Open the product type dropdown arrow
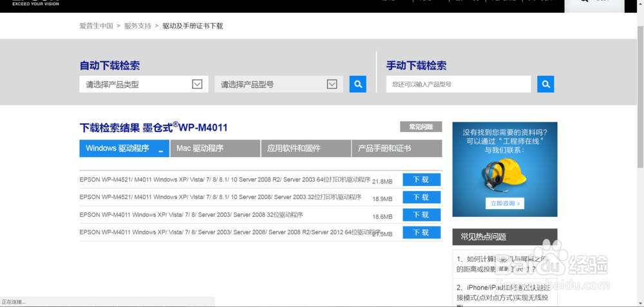This screenshot has height=307, width=644. click(197, 84)
